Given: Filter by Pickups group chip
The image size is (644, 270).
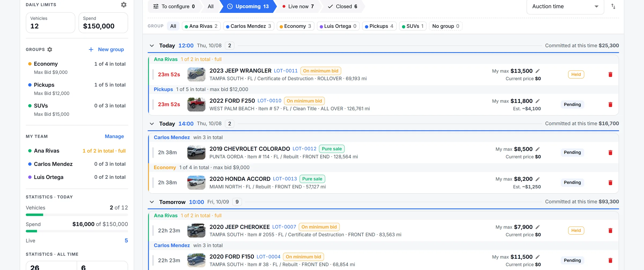Looking at the screenshot, I should coord(379,26).
